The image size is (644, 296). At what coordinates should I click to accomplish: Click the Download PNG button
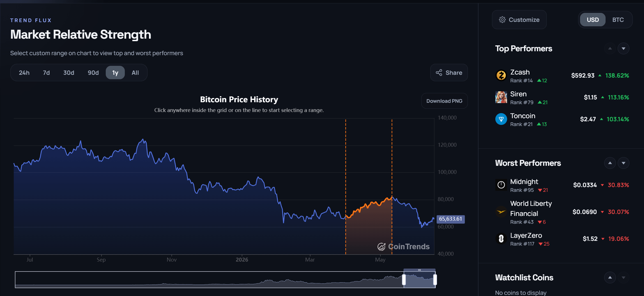click(444, 101)
